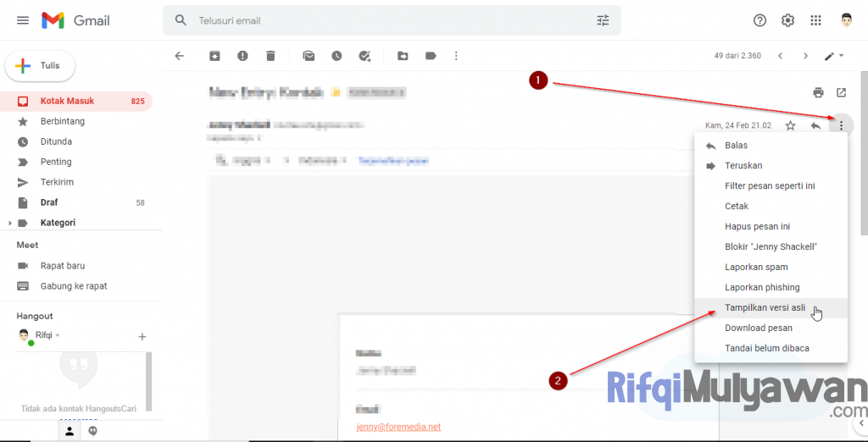Click message More three-dot button

(842, 125)
